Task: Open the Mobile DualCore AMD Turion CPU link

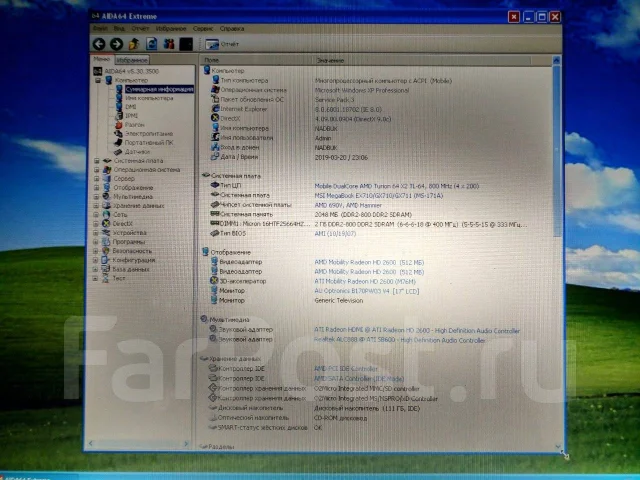Action: click(396, 186)
